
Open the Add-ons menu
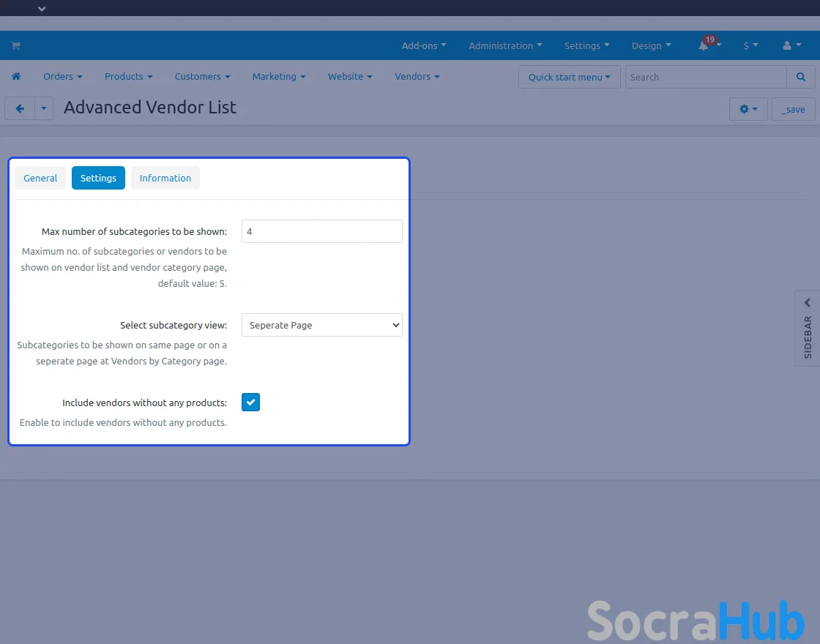pos(423,45)
